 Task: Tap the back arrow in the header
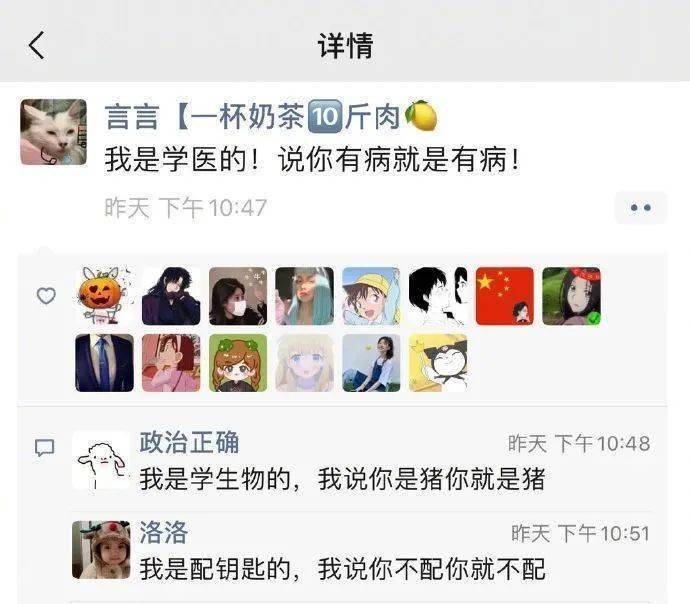pyautogui.click(x=37, y=45)
